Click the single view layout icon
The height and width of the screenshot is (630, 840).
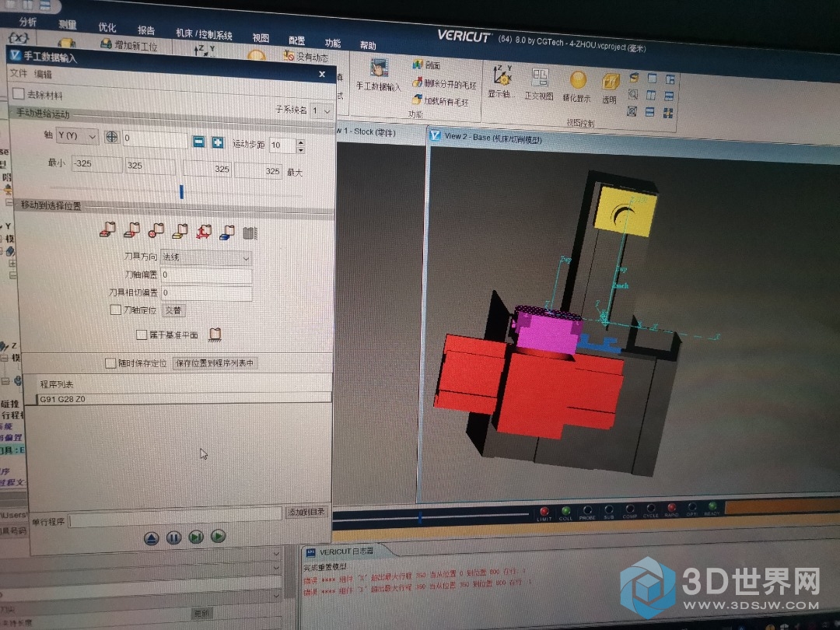point(652,79)
